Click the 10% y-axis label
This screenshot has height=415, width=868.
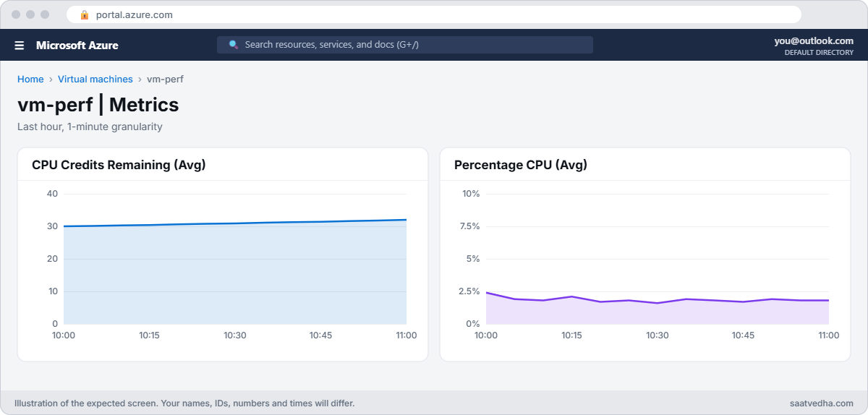tap(472, 194)
